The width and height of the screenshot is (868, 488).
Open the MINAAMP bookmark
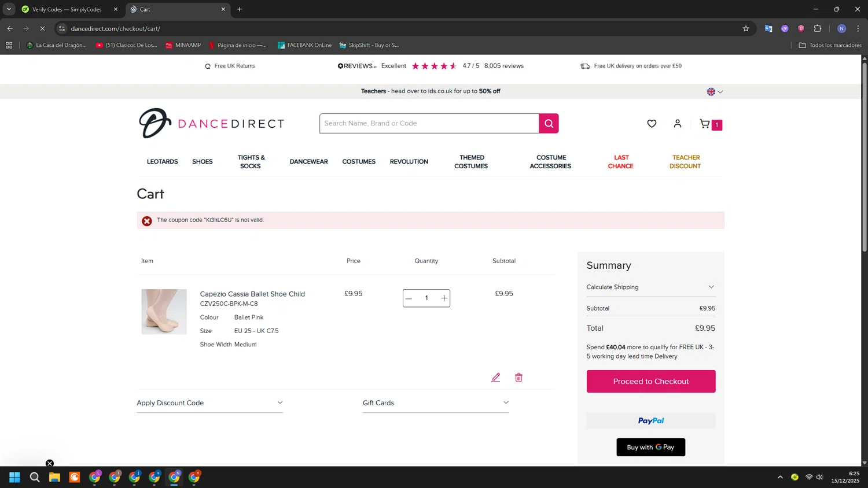(183, 45)
